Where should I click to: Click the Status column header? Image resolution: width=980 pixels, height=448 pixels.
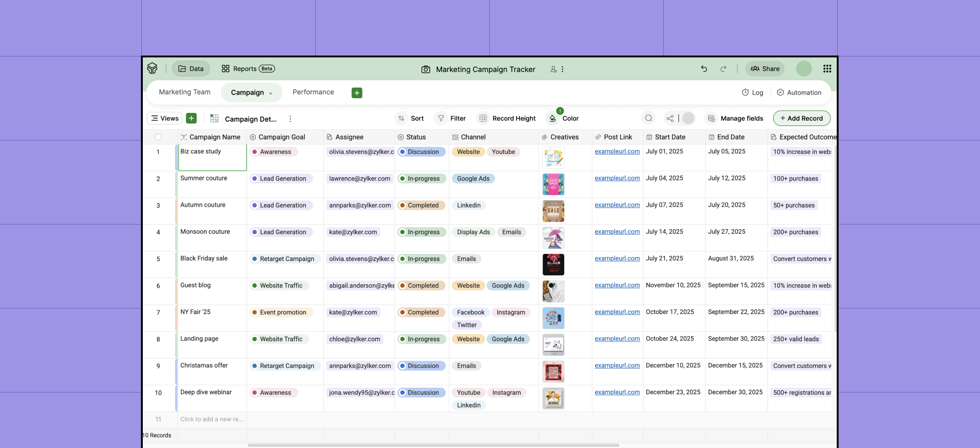click(x=422, y=137)
